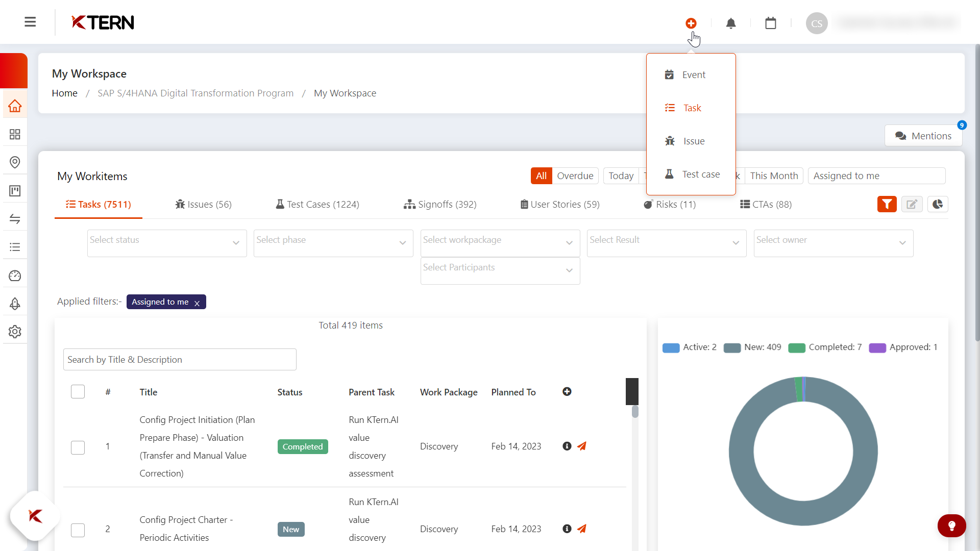Click the red plus create icon
The width and height of the screenshot is (980, 551).
tap(691, 23)
